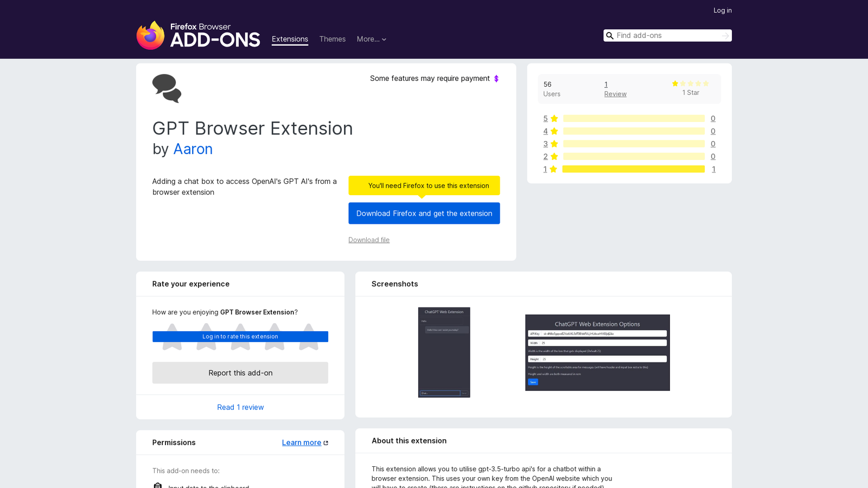This screenshot has height=488, width=868.
Task: Click the 4 stars row label
Action: click(x=545, y=131)
